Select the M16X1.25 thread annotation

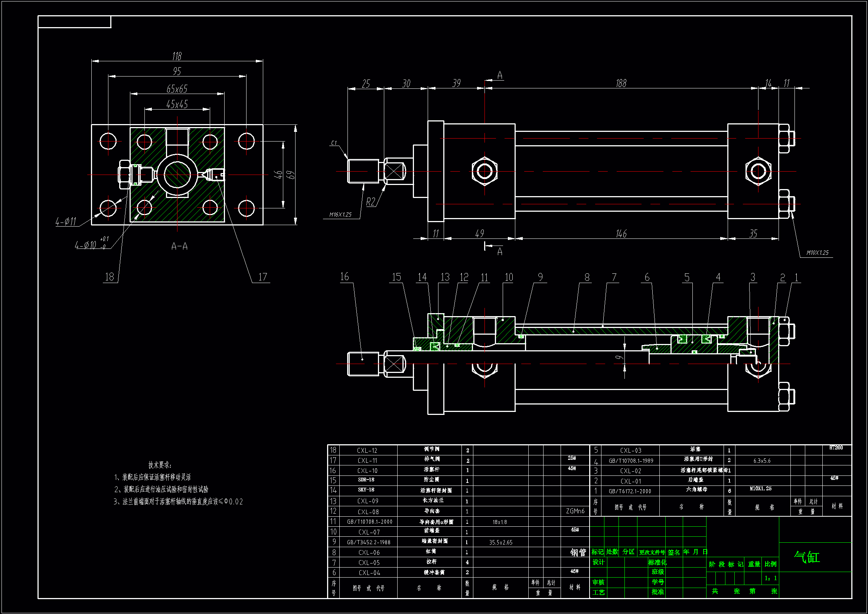[x=340, y=214]
